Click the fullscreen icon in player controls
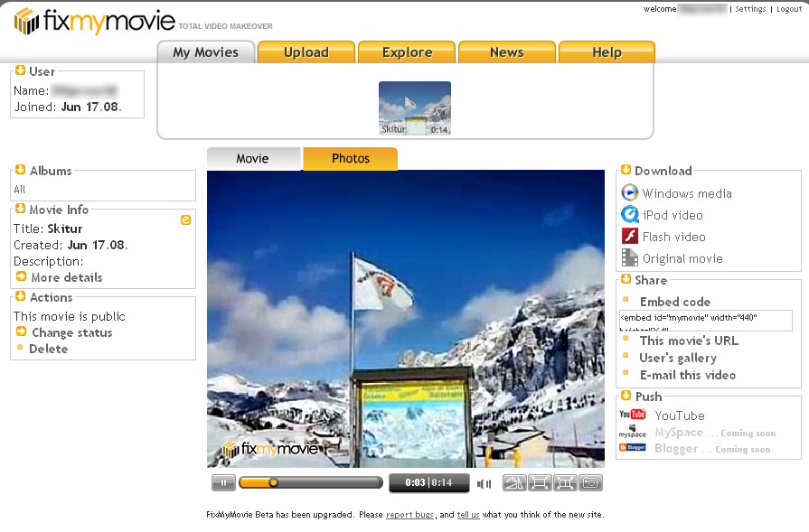 540,483
